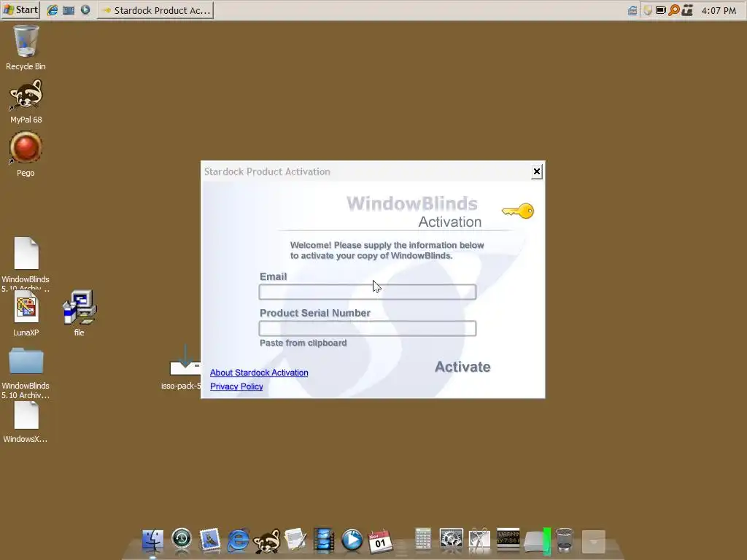Open the About Stardock Activation link

[259, 373]
